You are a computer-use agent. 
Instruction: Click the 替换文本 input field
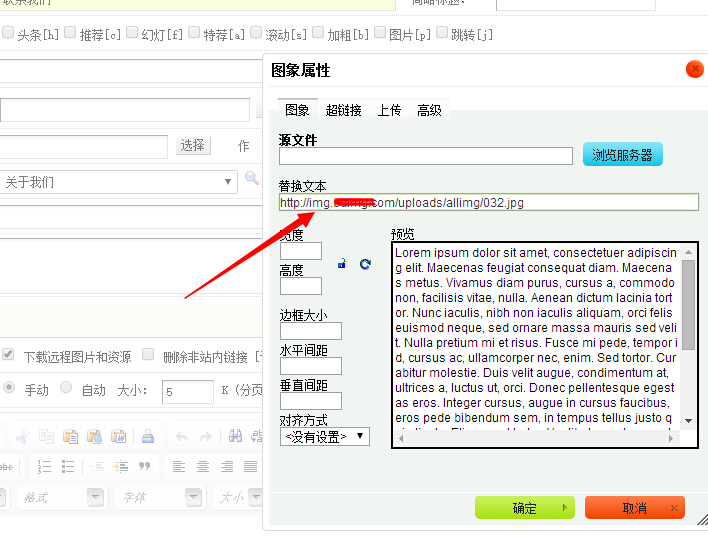[x=489, y=202]
